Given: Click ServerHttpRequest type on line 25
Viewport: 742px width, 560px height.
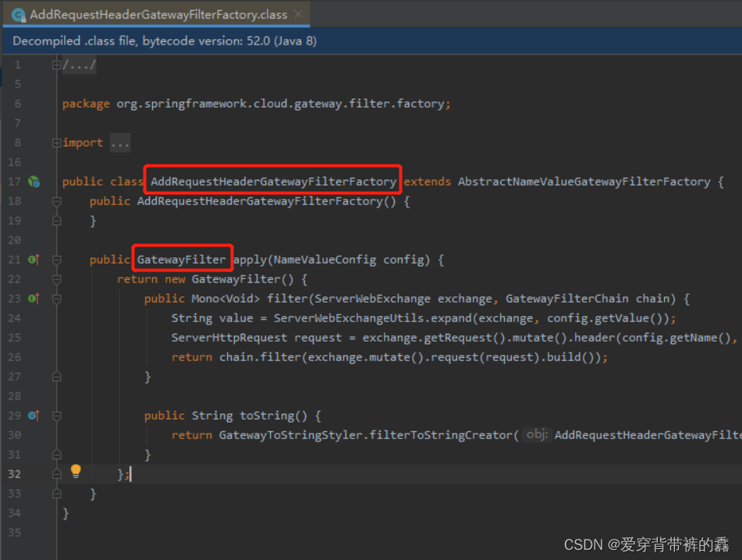Looking at the screenshot, I should 229,338.
